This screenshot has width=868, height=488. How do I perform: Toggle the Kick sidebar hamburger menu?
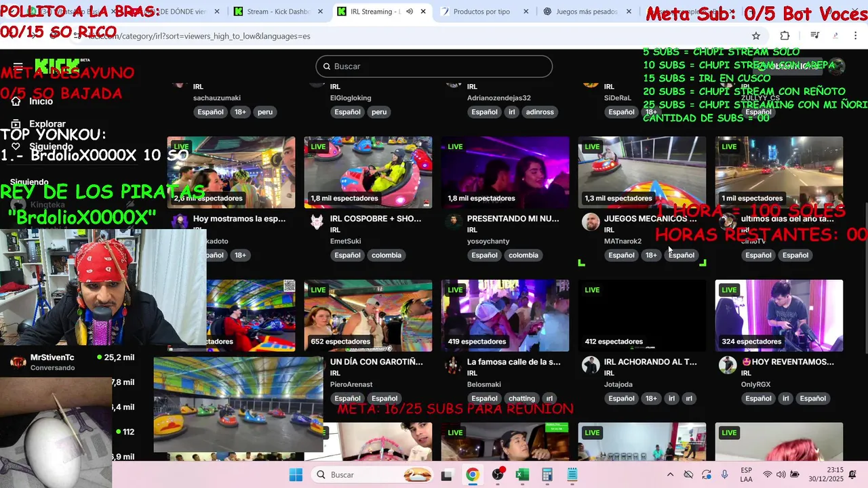[18, 66]
